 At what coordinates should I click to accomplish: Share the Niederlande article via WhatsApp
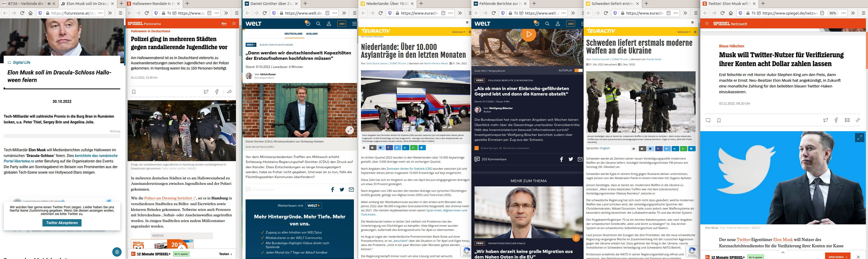(414, 148)
